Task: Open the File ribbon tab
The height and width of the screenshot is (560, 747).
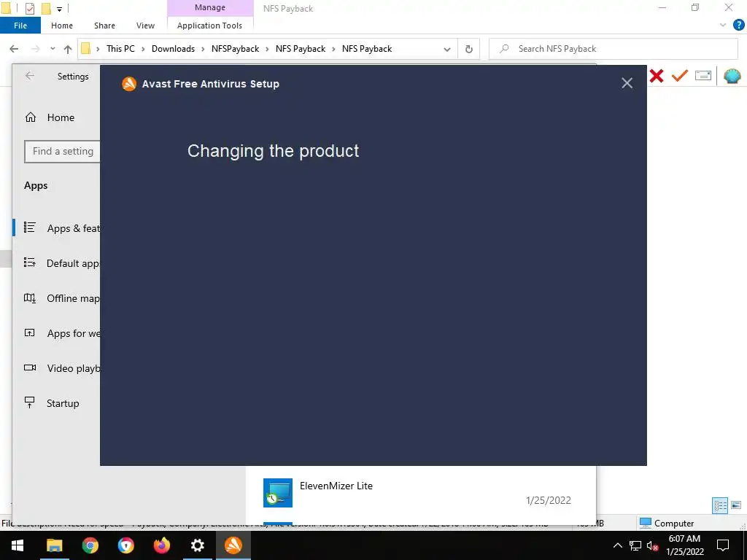Action: [x=20, y=26]
